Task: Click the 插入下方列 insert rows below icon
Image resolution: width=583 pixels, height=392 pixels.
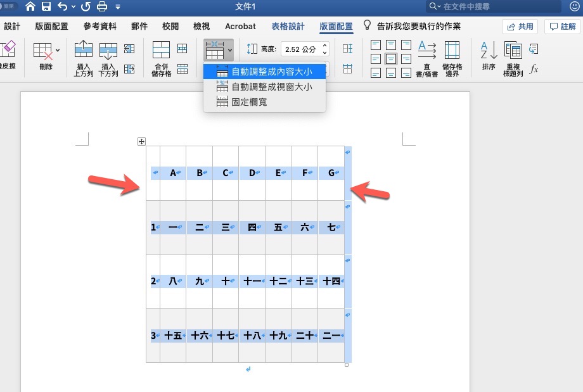Action: (x=108, y=51)
